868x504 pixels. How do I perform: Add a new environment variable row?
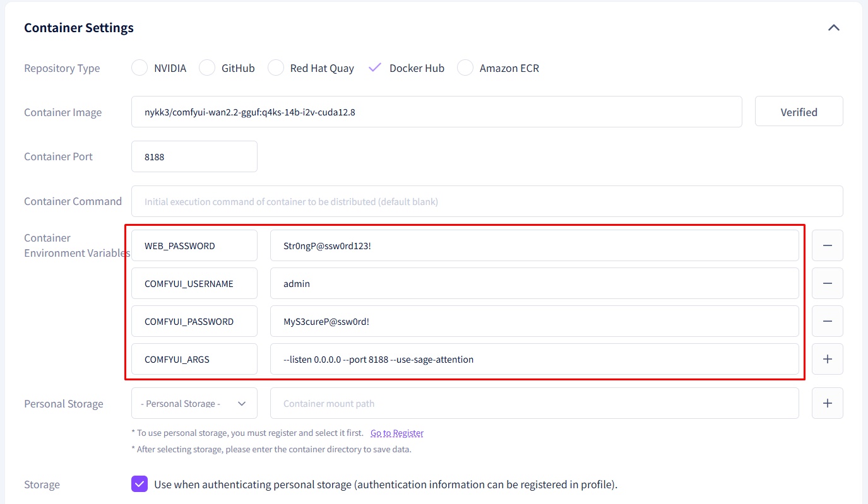[827, 359]
